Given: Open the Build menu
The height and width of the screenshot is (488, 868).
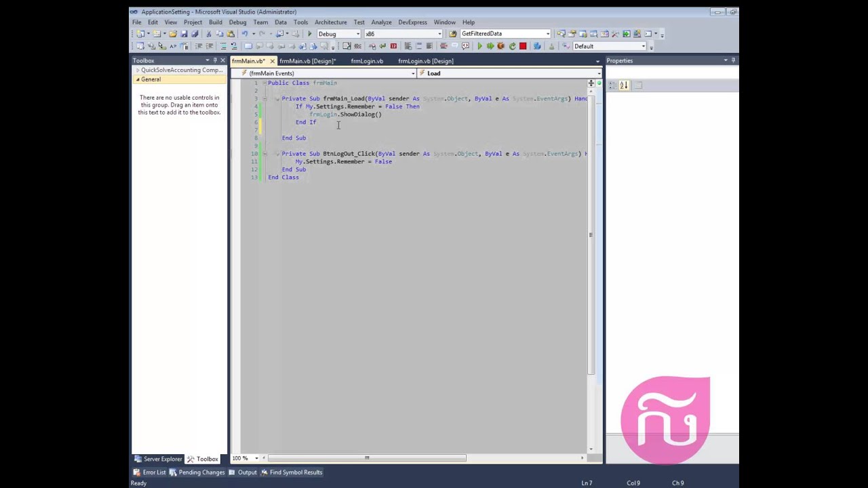Looking at the screenshot, I should pyautogui.click(x=215, y=22).
